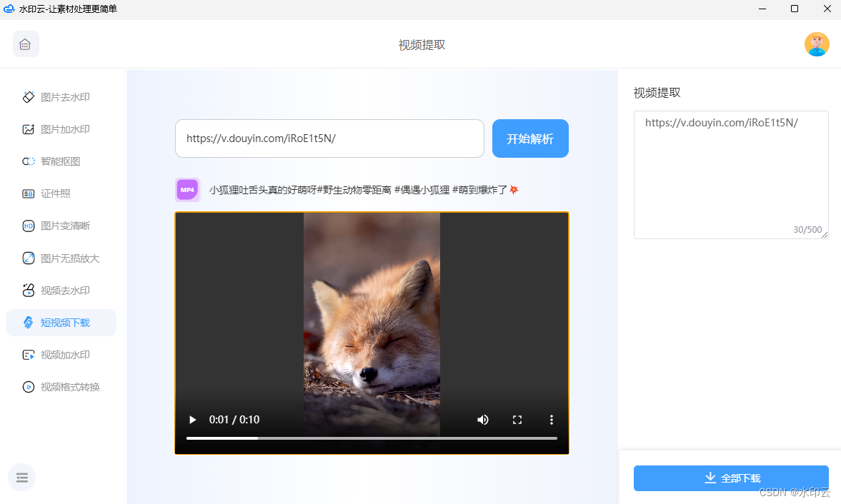
Task: Click the douyin URL input field
Action: pyautogui.click(x=330, y=138)
